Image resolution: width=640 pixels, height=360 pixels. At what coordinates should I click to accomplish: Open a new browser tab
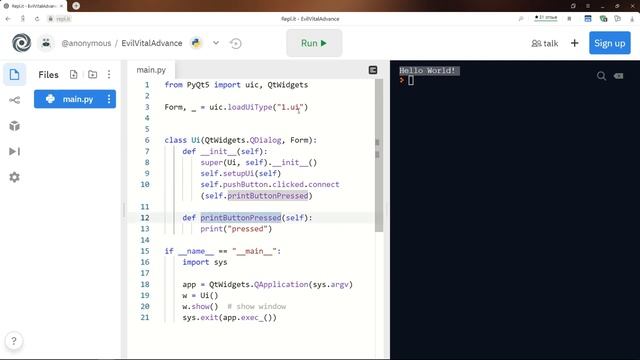[76, 6]
